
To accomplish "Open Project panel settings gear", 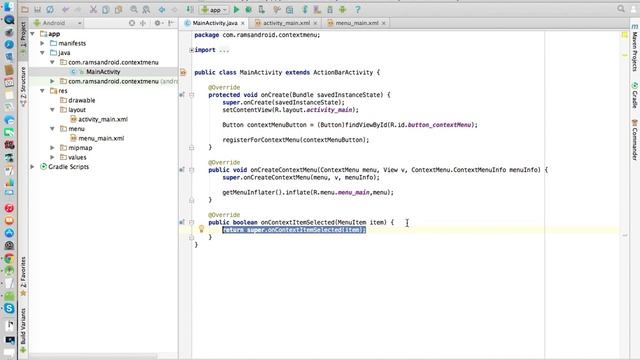I will pos(158,23).
